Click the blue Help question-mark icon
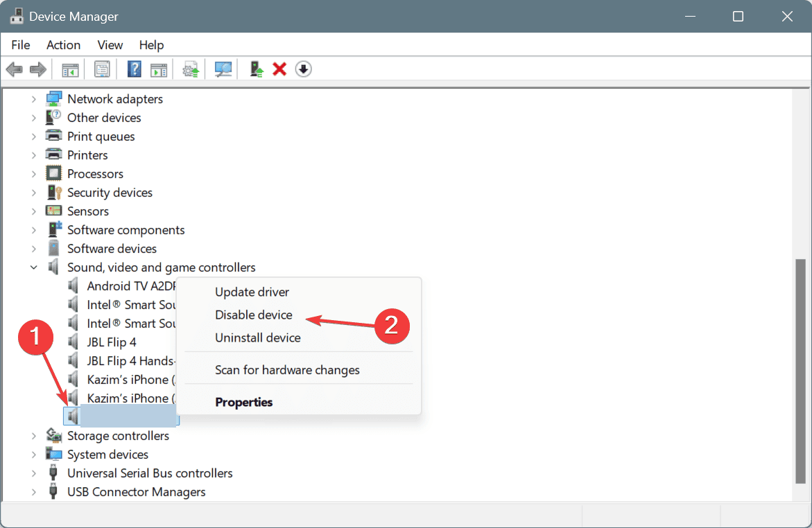The width and height of the screenshot is (812, 528). tap(134, 69)
